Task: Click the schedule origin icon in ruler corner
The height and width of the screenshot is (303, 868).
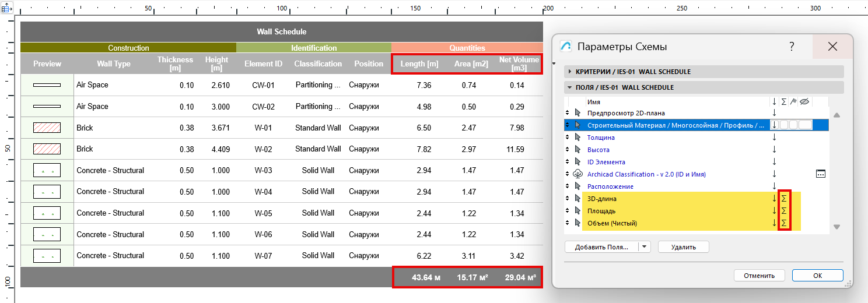Action: 7,9
